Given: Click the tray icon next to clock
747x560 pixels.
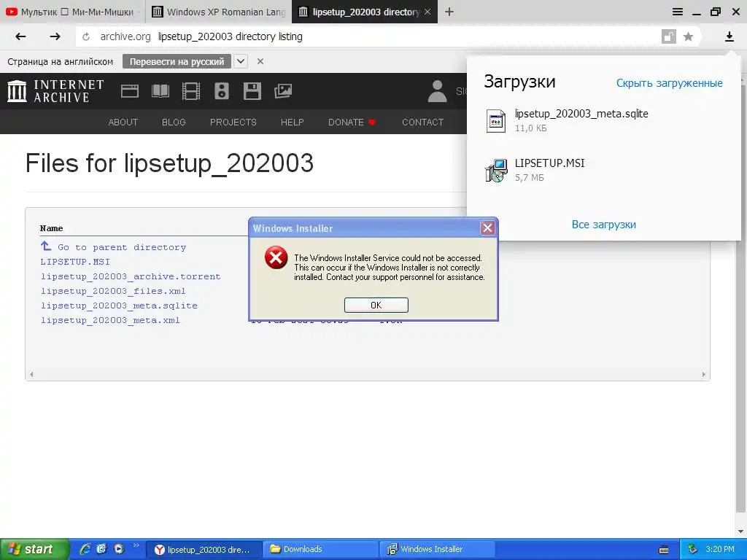Looking at the screenshot, I should [x=692, y=550].
